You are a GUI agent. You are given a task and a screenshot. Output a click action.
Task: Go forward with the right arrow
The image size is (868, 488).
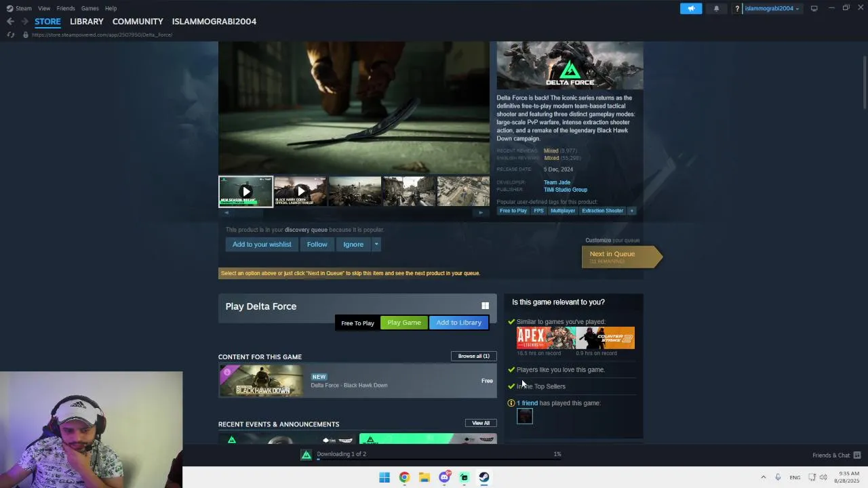click(25, 21)
